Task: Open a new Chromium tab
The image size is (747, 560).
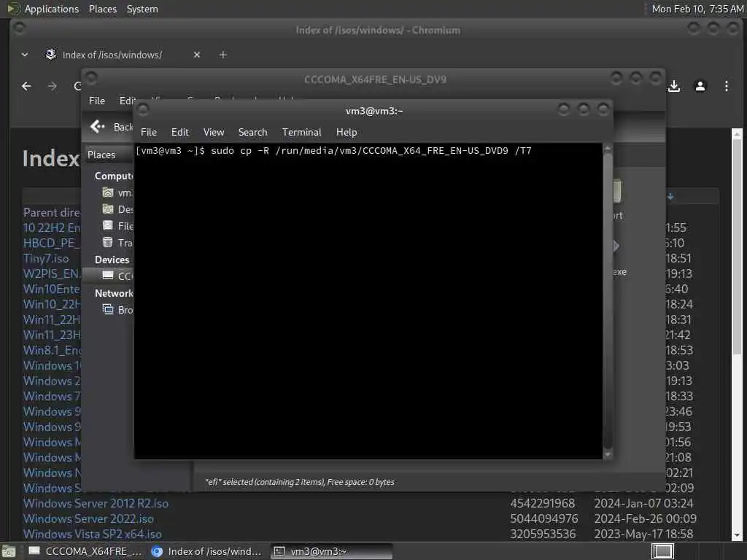Action: tap(223, 55)
